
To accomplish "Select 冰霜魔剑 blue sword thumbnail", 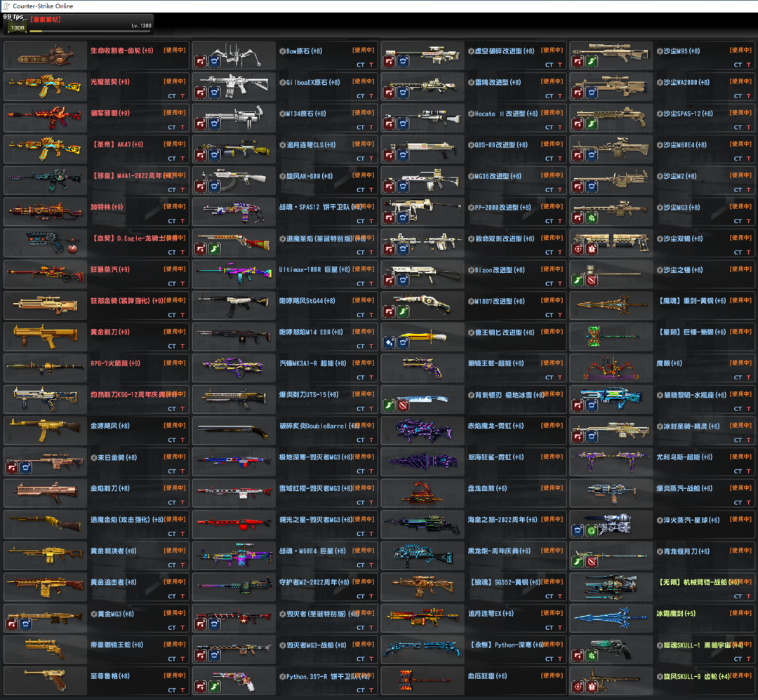I will [611, 619].
